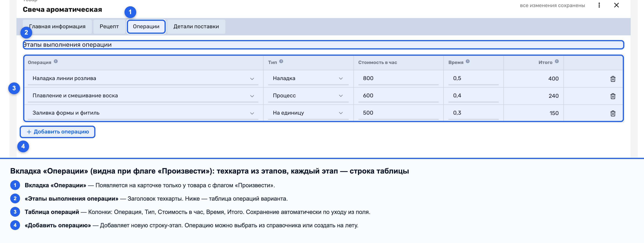The height and width of the screenshot is (243, 644).
Task: Click the total value 150
Action: 554,113
